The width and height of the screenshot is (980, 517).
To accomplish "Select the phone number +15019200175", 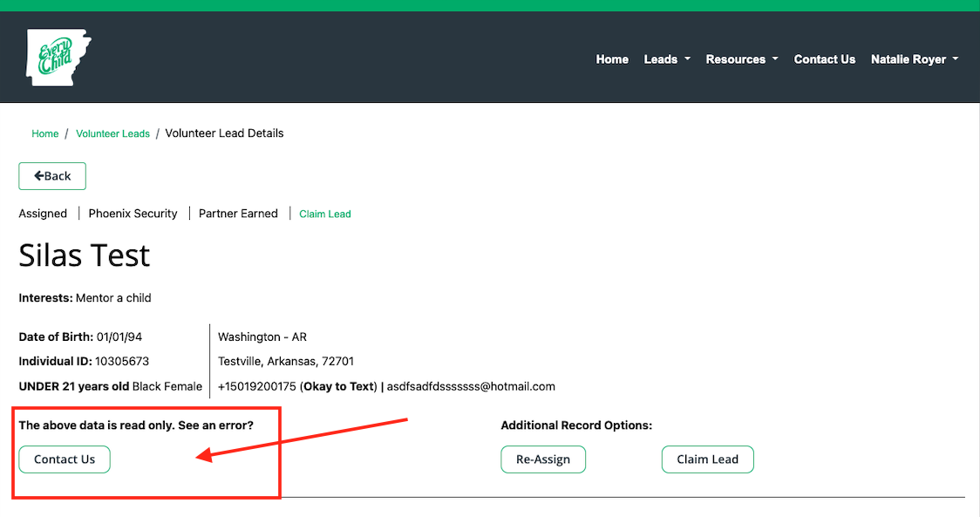I will pos(257,386).
